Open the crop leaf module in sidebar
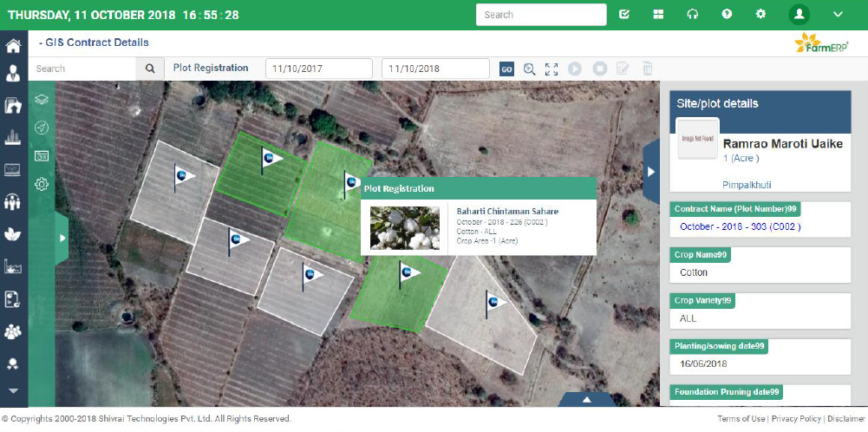 tap(13, 234)
